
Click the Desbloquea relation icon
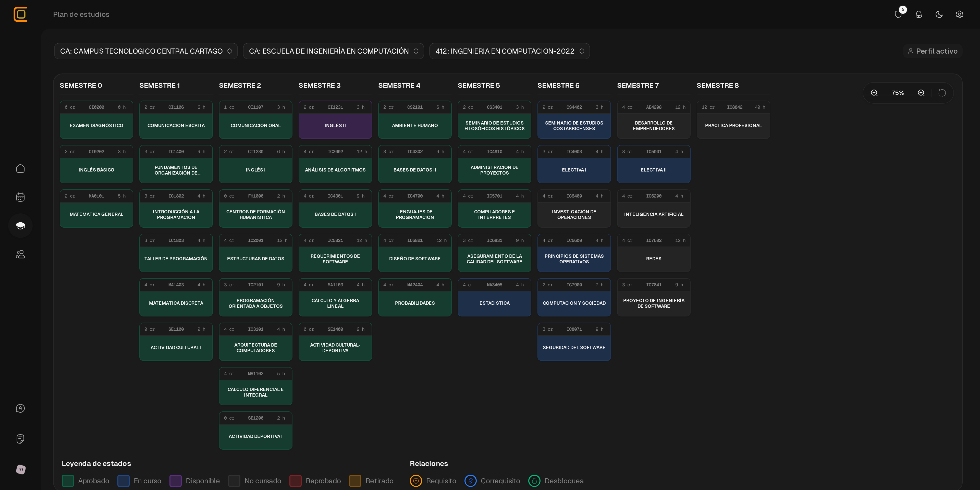[x=534, y=481]
